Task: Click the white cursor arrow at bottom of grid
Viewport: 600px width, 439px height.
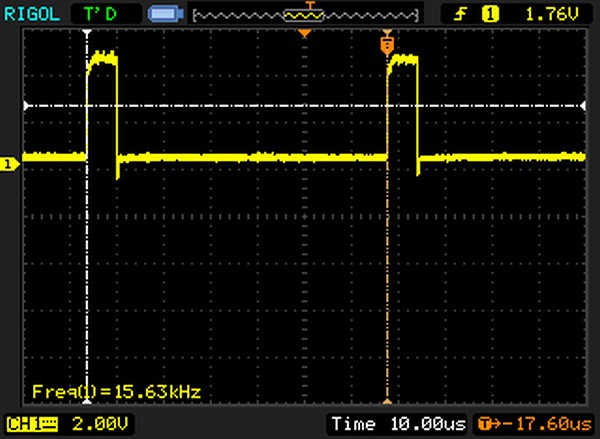Action: [x=90, y=398]
